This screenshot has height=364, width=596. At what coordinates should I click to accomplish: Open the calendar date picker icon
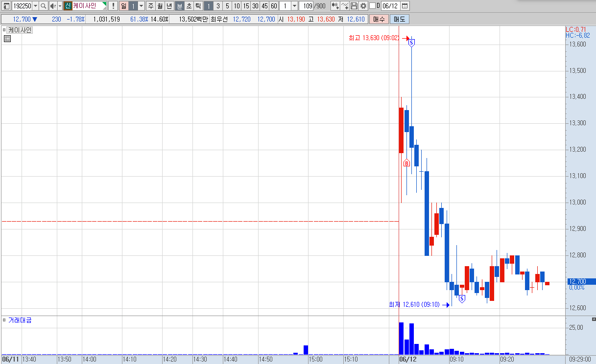tap(405, 6)
